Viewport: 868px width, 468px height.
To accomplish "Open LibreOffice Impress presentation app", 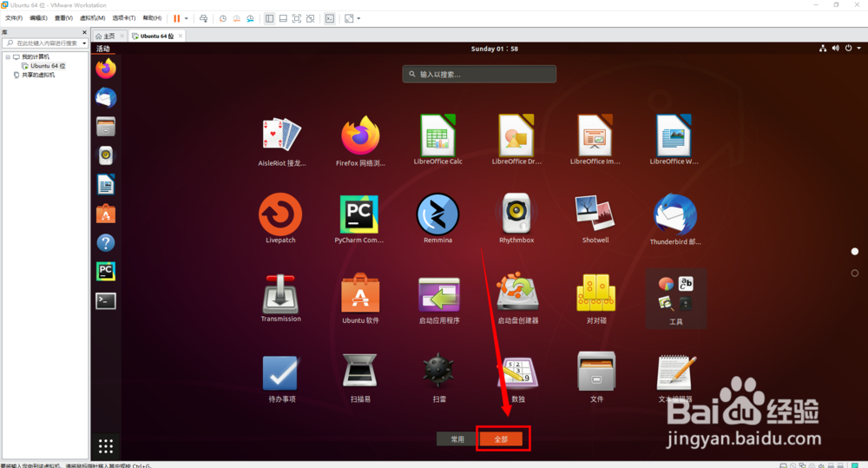I will pyautogui.click(x=595, y=140).
